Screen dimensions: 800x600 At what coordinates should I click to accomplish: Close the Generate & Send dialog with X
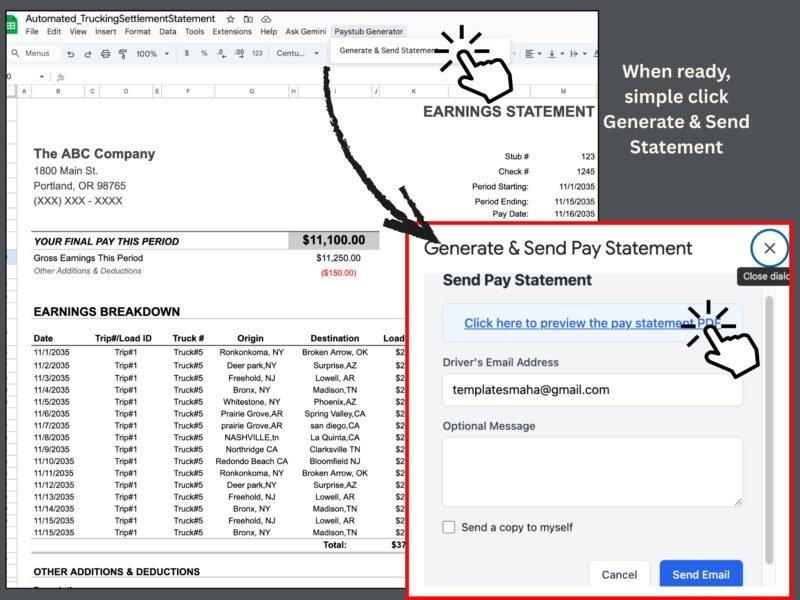coord(769,248)
